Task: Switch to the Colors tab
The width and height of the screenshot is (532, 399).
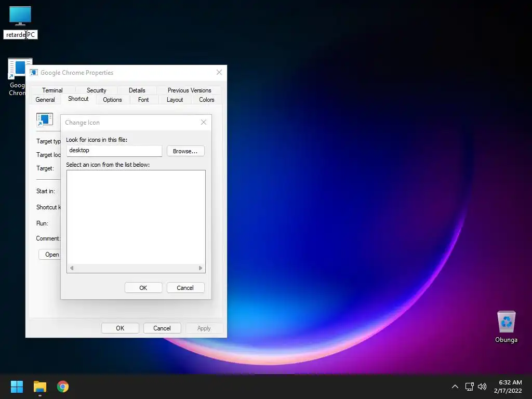Action: [x=207, y=100]
